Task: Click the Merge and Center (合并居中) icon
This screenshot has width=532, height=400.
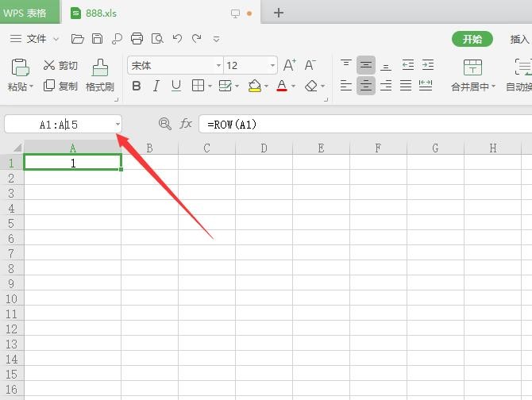Action: click(472, 67)
